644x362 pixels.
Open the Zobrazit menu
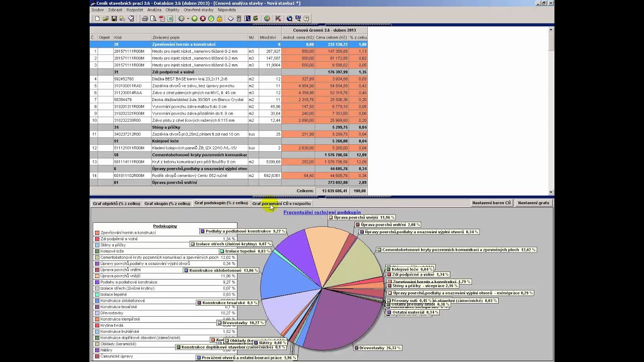115,10
